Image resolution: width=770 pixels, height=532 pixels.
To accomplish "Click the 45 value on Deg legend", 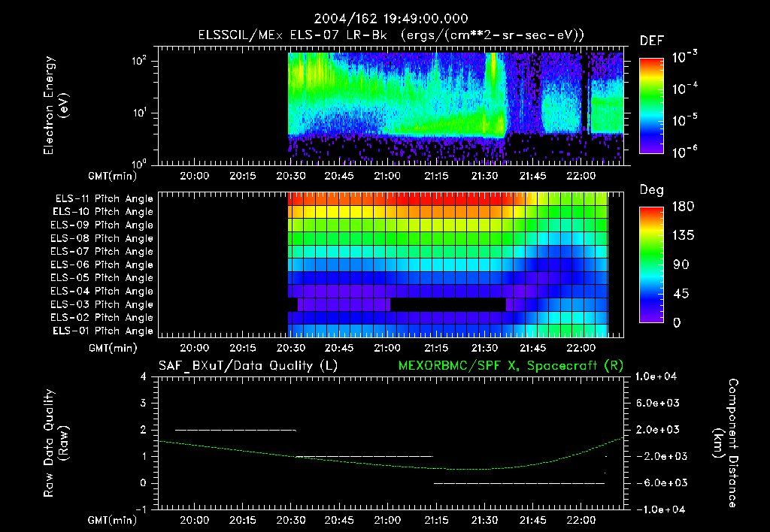I will tap(681, 294).
